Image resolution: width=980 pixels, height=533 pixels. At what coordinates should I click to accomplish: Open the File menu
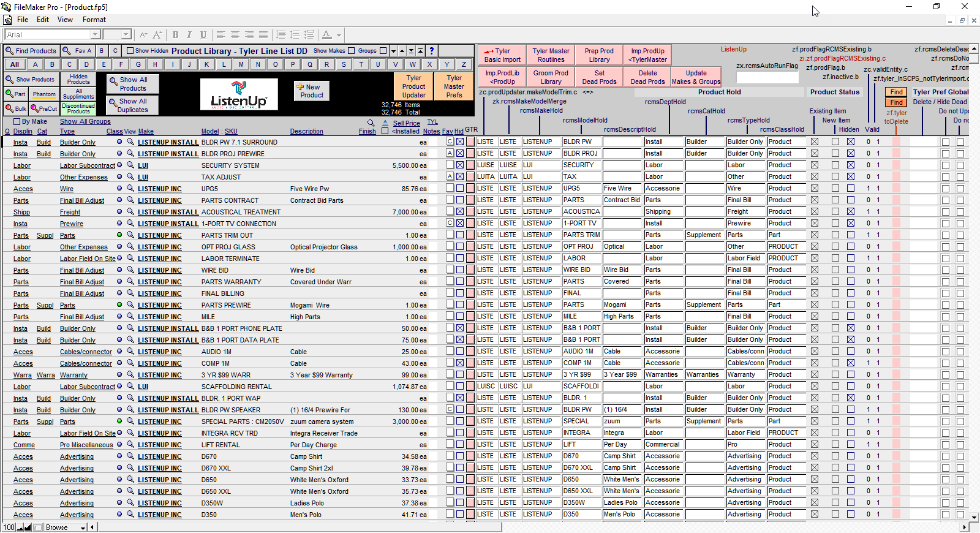click(x=23, y=20)
